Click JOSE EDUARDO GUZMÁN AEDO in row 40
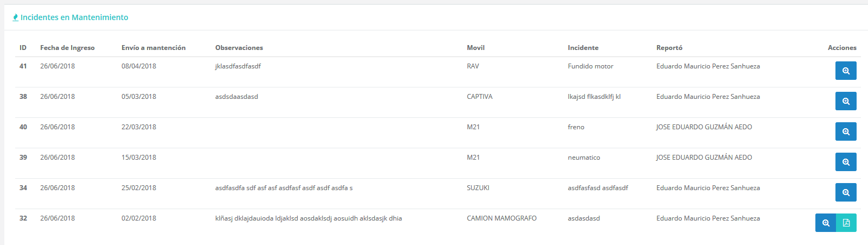868x245 pixels. coord(704,127)
